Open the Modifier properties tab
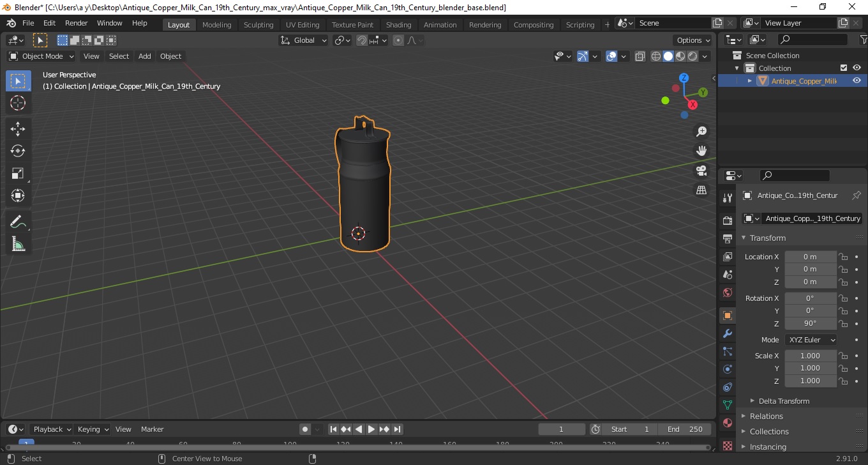The image size is (868, 465). 728,333
